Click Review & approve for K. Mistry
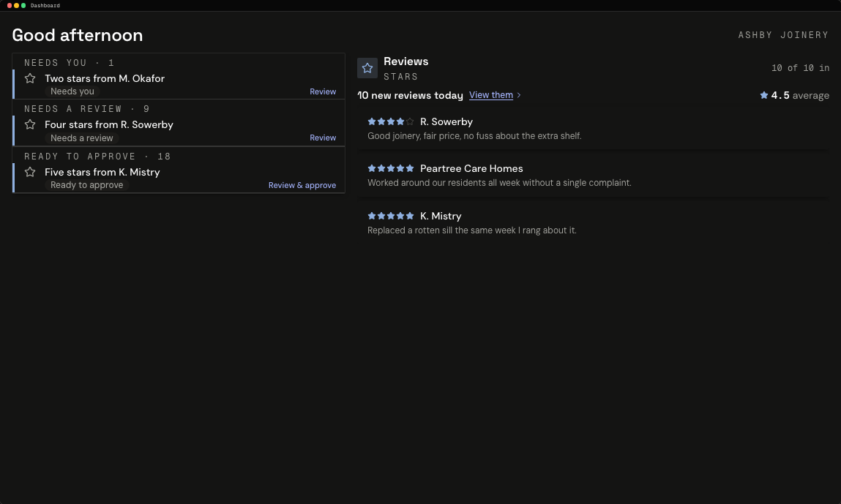841x504 pixels. [x=302, y=186]
